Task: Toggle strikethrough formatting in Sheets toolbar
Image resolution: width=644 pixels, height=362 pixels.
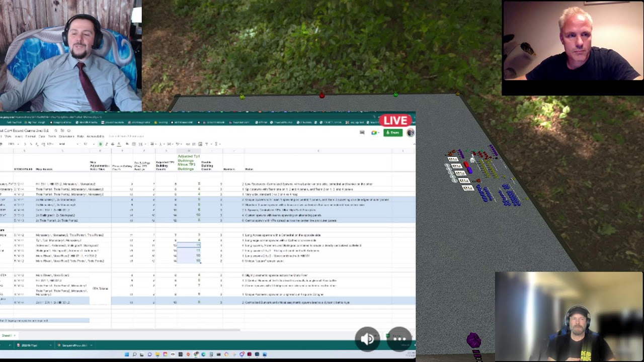Action: (113, 144)
